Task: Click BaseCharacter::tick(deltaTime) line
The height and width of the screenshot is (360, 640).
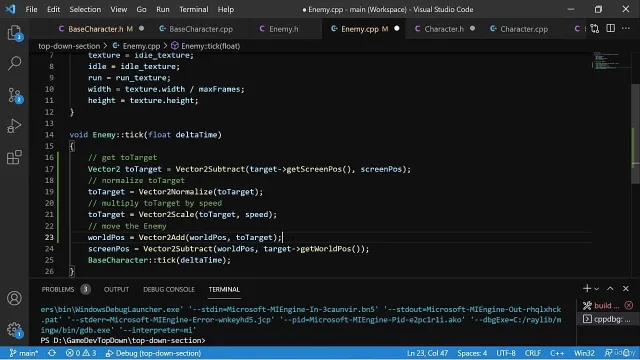Action: 159,260
